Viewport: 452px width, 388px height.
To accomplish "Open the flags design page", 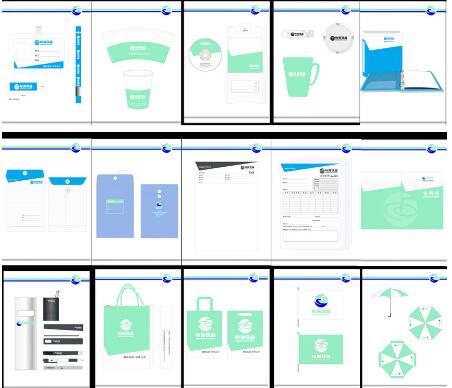I will 317,328.
